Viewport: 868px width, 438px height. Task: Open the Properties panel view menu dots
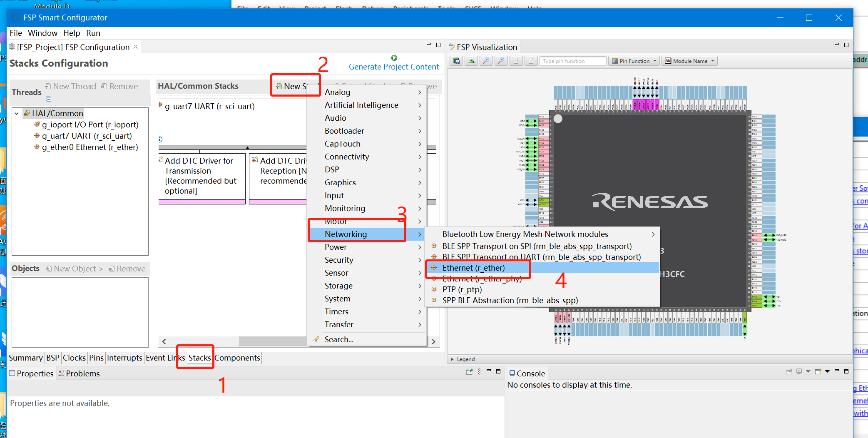coord(479,371)
